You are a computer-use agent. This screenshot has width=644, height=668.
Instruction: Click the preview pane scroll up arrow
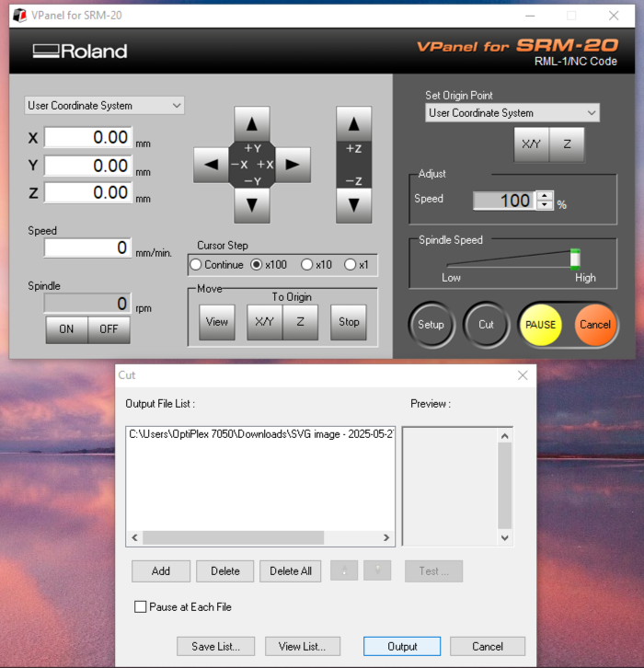[x=505, y=436]
